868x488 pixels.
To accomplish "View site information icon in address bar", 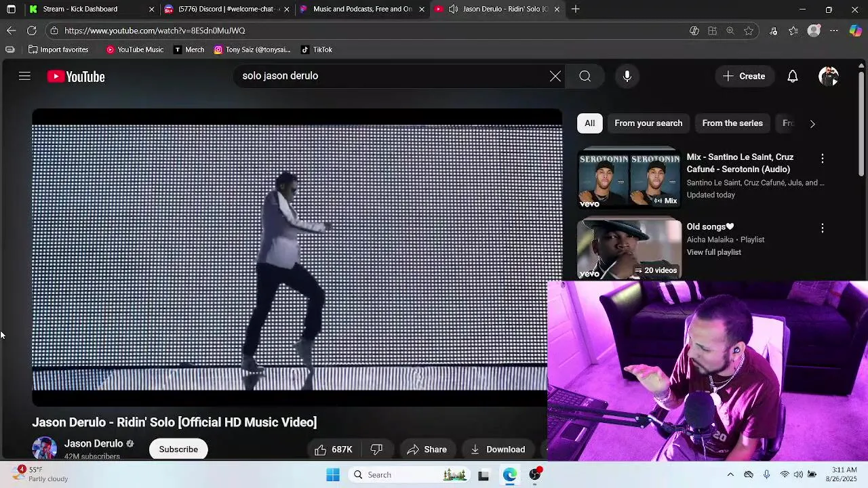I will point(54,30).
